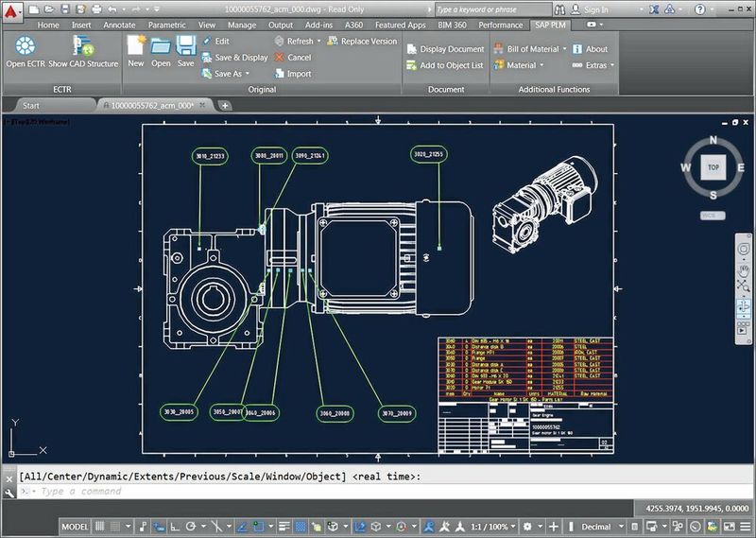Click the Import tool

point(293,74)
